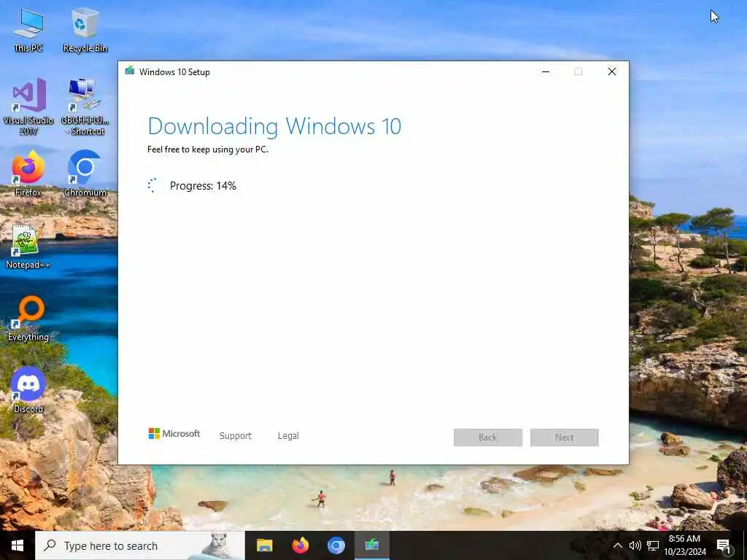Click 'Feel free to keep using your PC.' text
Image resolution: width=747 pixels, height=560 pixels.
tap(208, 149)
